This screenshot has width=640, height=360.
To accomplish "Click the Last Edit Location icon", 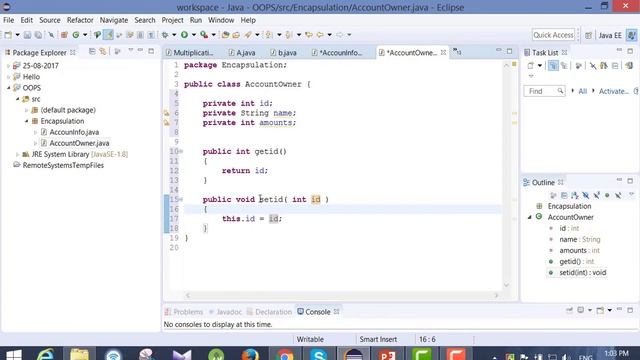I will pos(309,35).
